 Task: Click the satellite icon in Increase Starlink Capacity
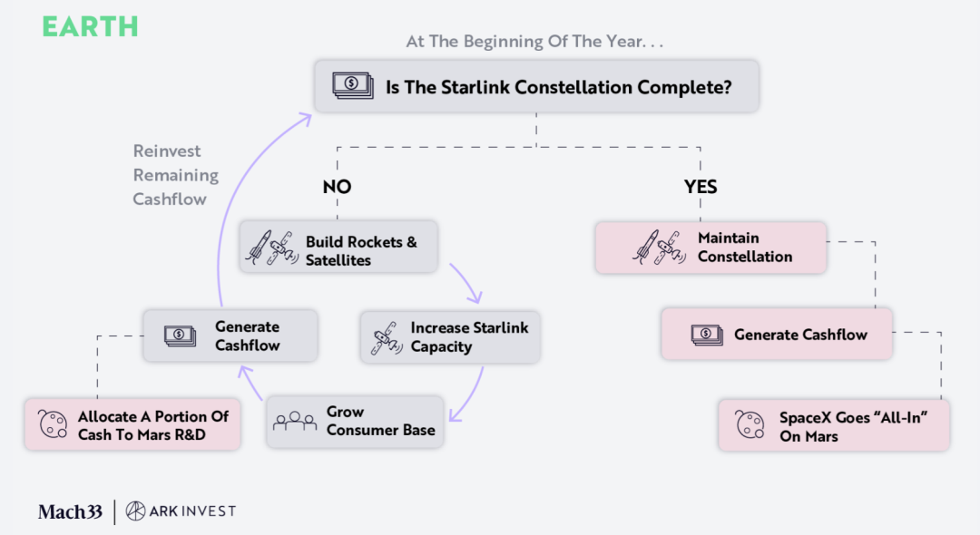coord(387,337)
